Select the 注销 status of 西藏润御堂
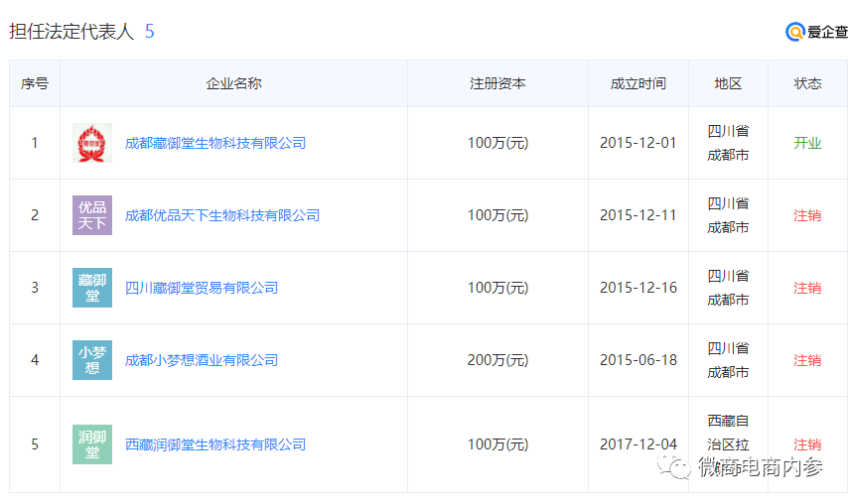The width and height of the screenshot is (850, 504). (x=807, y=445)
